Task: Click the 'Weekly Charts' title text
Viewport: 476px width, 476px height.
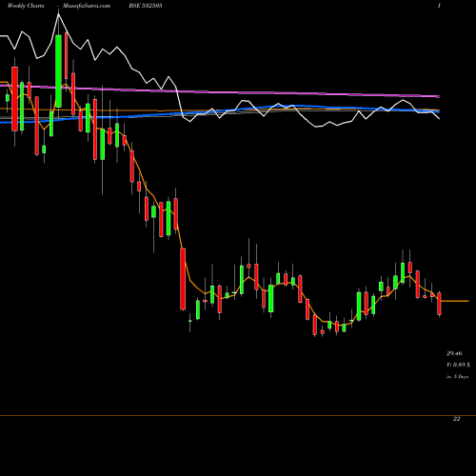Action: 26,6
